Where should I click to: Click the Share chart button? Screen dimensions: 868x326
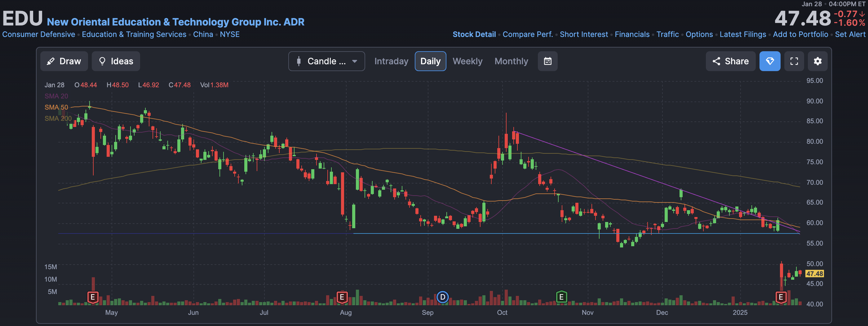(730, 61)
